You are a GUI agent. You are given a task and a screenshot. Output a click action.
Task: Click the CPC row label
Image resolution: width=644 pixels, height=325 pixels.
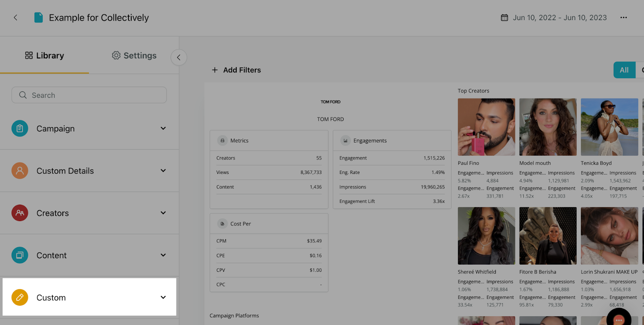(x=221, y=285)
